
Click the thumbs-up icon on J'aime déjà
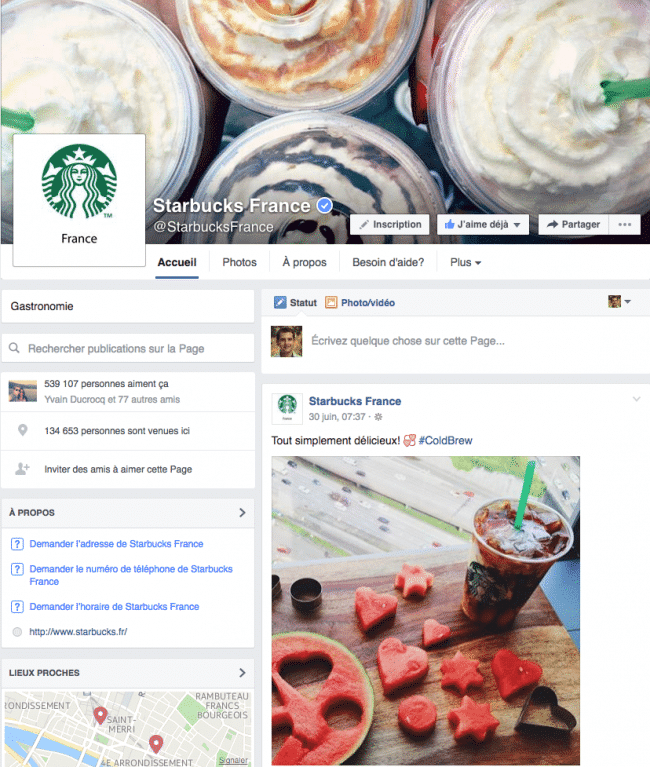point(449,224)
